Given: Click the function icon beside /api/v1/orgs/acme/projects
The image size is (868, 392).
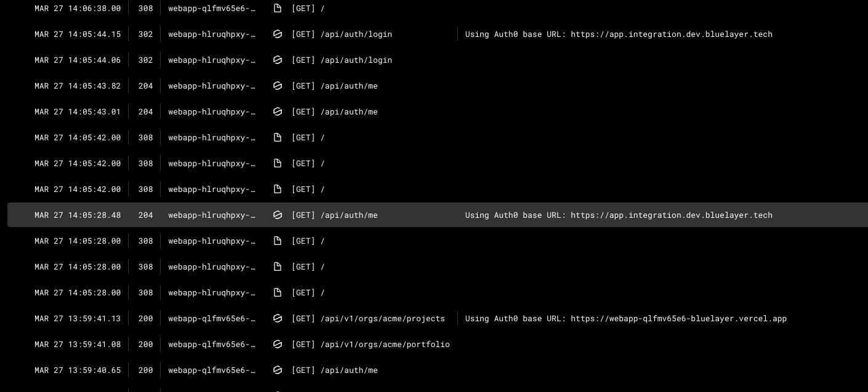Looking at the screenshot, I should pyautogui.click(x=277, y=319).
